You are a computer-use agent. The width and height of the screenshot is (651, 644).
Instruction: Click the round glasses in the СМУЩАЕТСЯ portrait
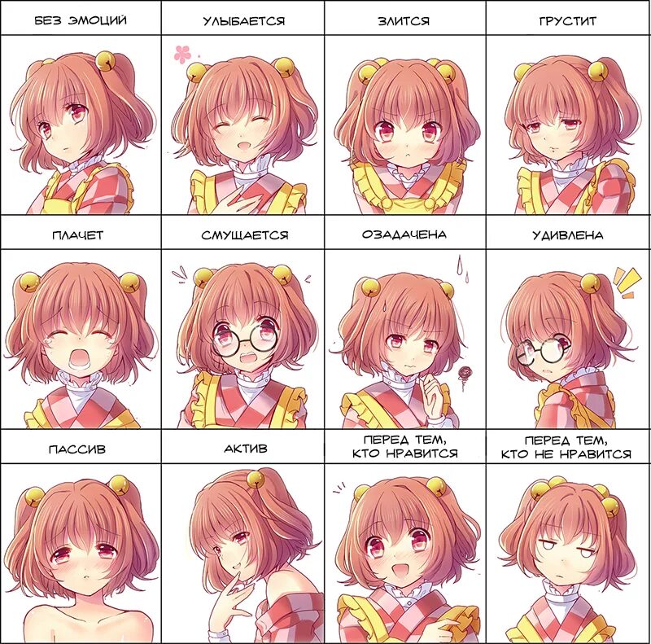pyautogui.click(x=245, y=341)
